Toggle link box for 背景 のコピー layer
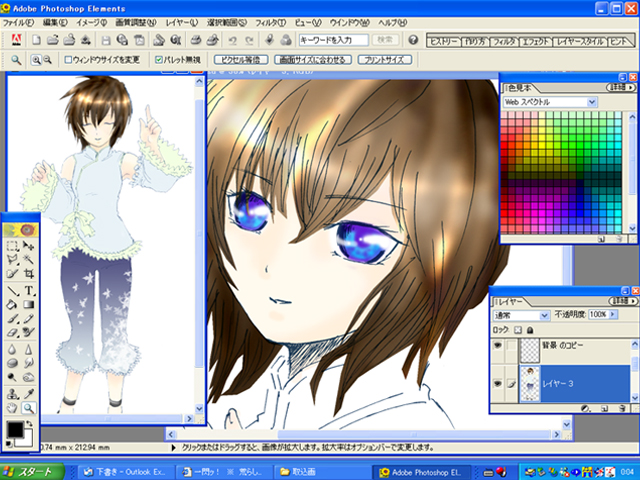The image size is (640, 480). 511,346
